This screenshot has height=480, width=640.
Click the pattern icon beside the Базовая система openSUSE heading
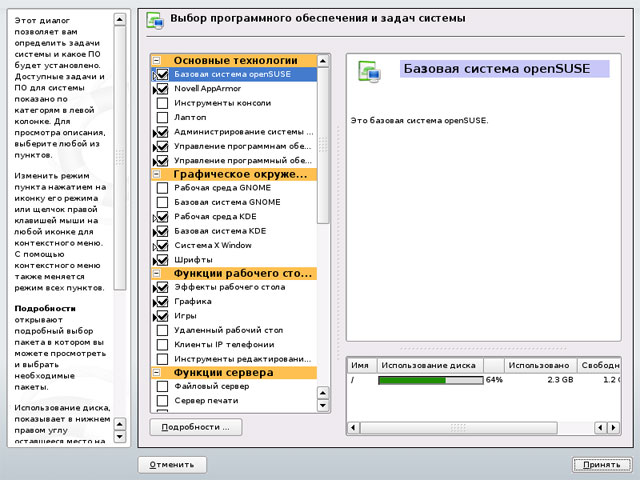click(369, 71)
